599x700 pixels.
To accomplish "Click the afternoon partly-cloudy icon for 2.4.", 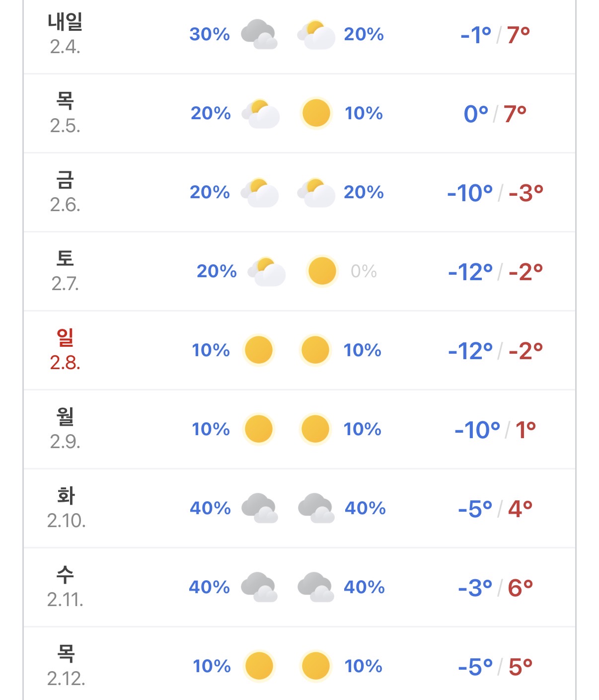I will (x=316, y=34).
